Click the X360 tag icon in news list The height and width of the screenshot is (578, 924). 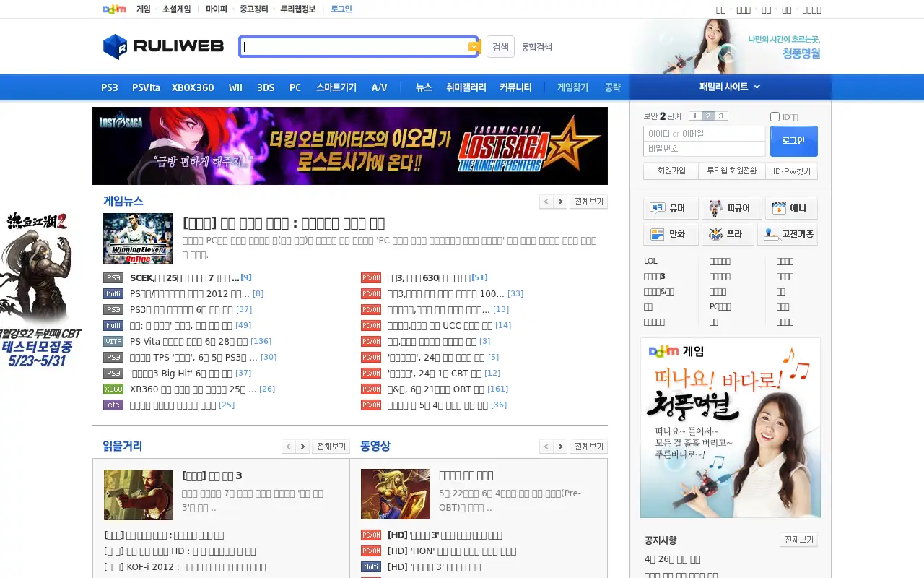pyautogui.click(x=113, y=389)
